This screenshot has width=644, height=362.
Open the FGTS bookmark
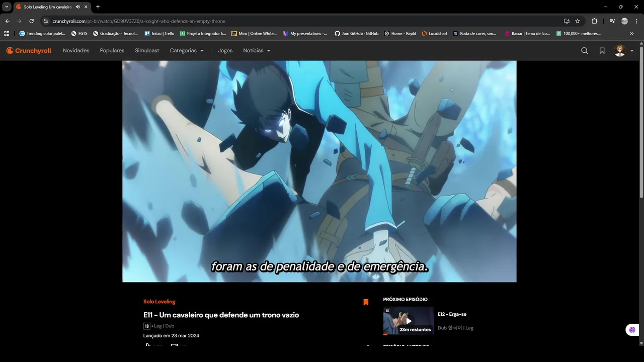pos(79,34)
